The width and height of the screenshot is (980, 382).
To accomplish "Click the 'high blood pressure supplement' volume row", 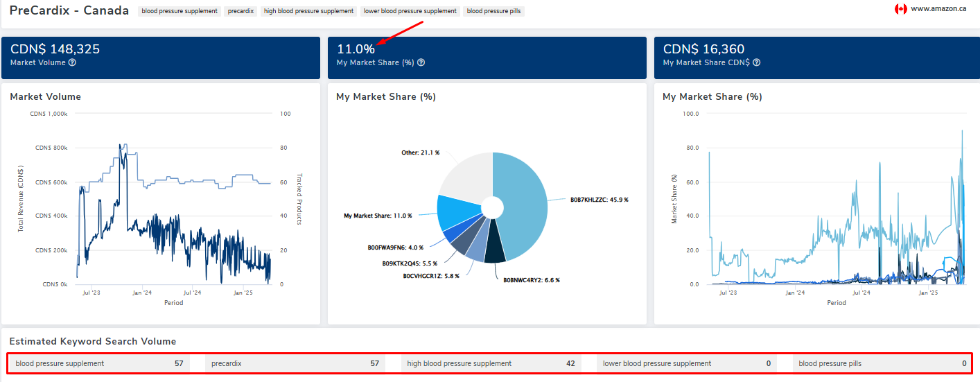I will coord(491,363).
